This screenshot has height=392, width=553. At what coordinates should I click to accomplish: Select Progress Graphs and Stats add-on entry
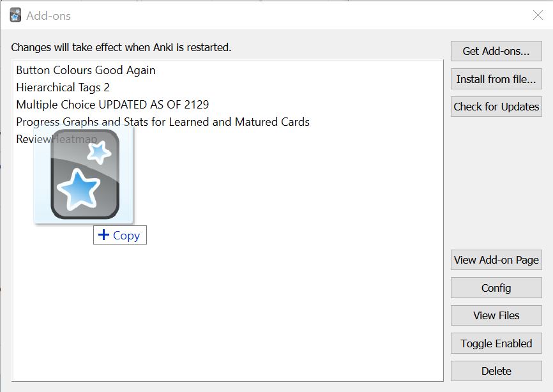click(163, 121)
